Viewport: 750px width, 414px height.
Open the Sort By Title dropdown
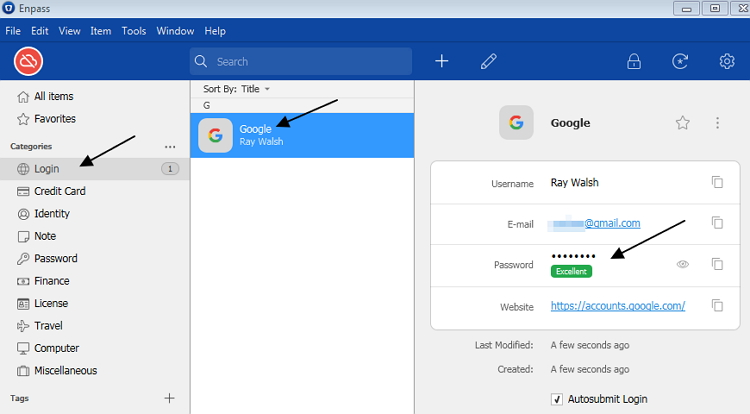coord(237,89)
